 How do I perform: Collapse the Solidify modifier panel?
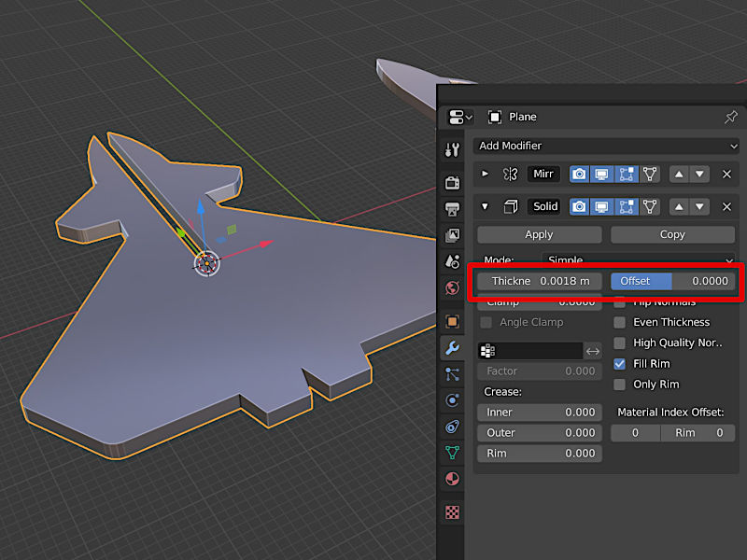coord(485,206)
